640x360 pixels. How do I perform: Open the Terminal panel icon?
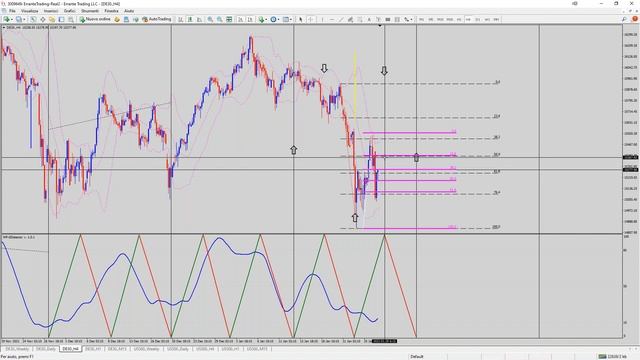click(61, 19)
